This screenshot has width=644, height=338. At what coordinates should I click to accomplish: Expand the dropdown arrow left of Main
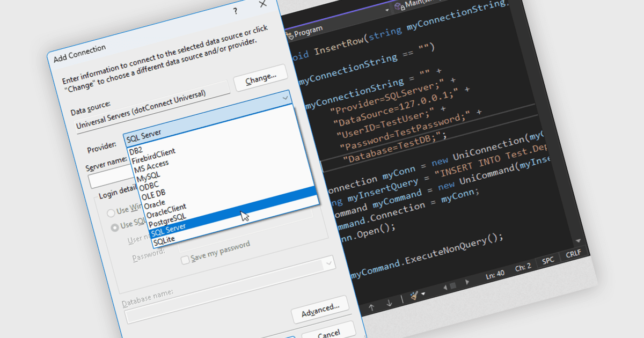click(x=387, y=10)
